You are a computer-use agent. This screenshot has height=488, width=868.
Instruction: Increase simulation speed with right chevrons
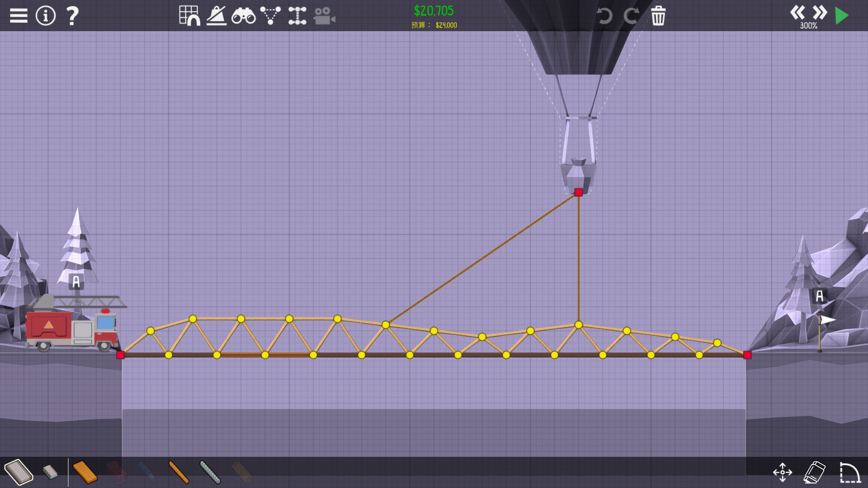(x=820, y=12)
